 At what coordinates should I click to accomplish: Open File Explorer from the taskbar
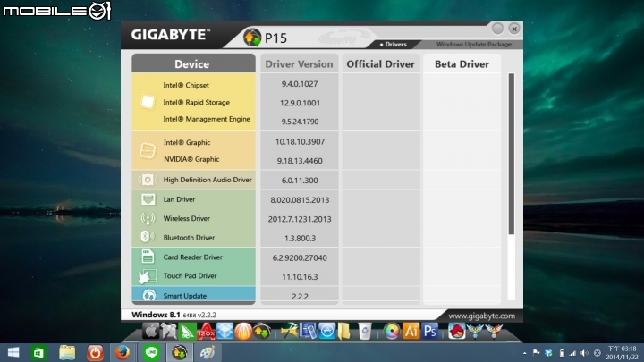point(67,352)
